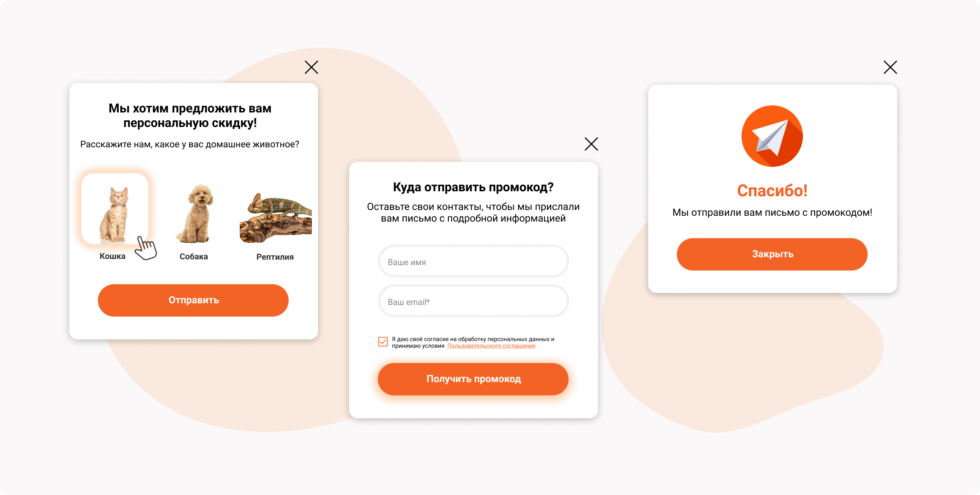The image size is (980, 495).
Task: Click the Рептилия label text
Action: click(275, 257)
